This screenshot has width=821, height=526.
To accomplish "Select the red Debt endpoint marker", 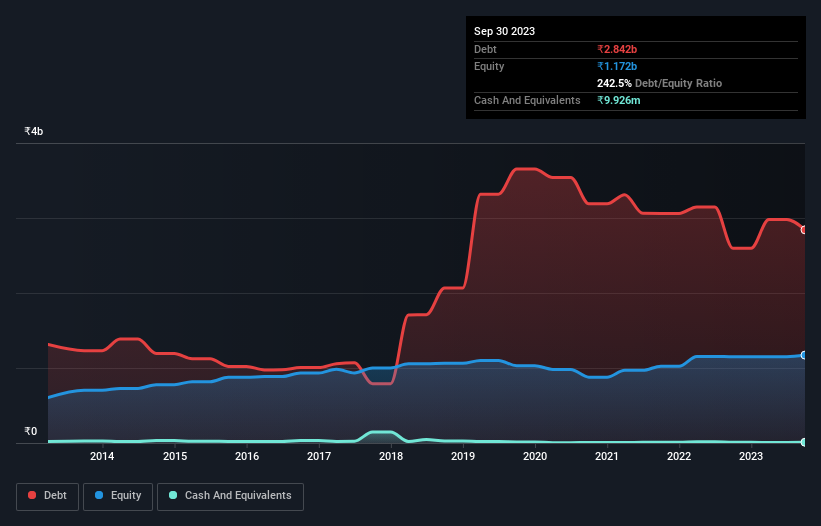I will (804, 230).
